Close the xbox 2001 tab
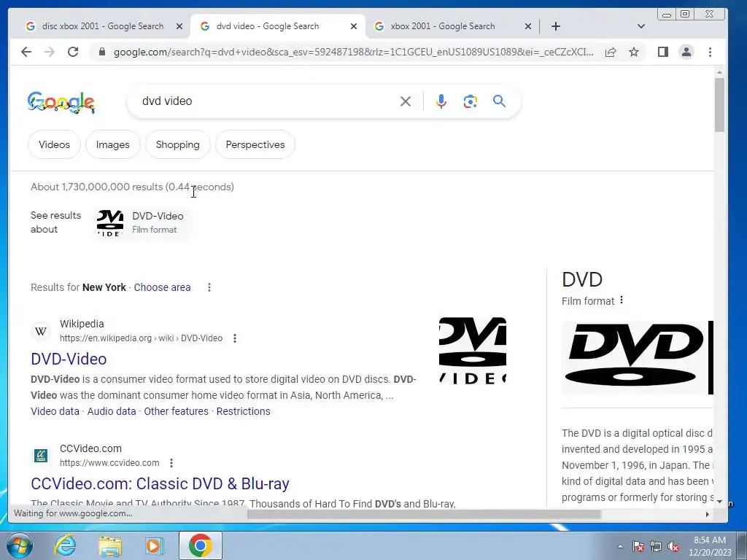The width and height of the screenshot is (747, 560). pos(528,27)
